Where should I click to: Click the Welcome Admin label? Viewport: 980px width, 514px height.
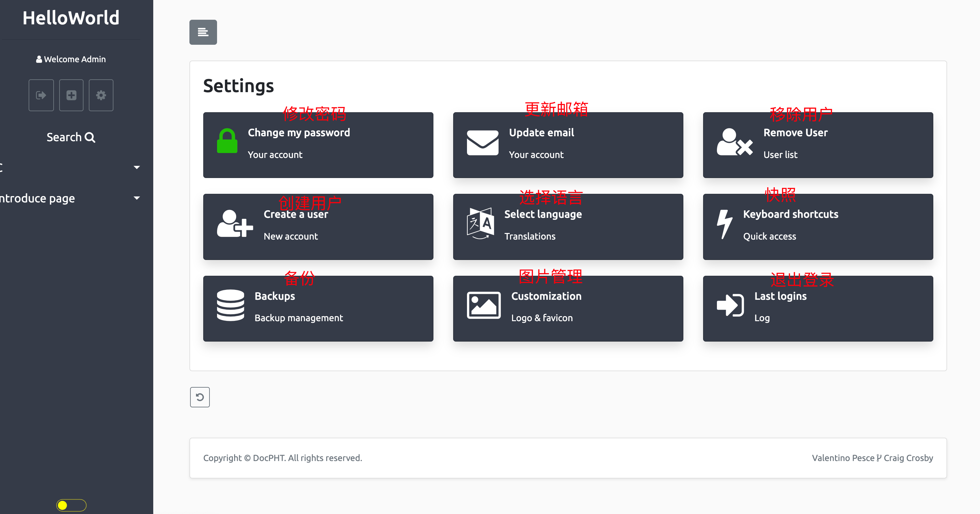75,59
